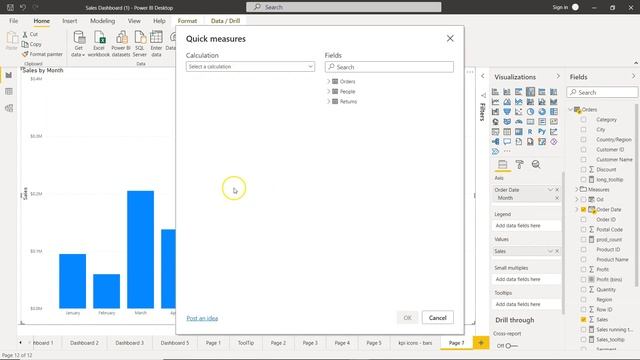Check the Customer Name field checkbox
Image resolution: width=640 pixels, height=360 pixels.
click(x=583, y=160)
